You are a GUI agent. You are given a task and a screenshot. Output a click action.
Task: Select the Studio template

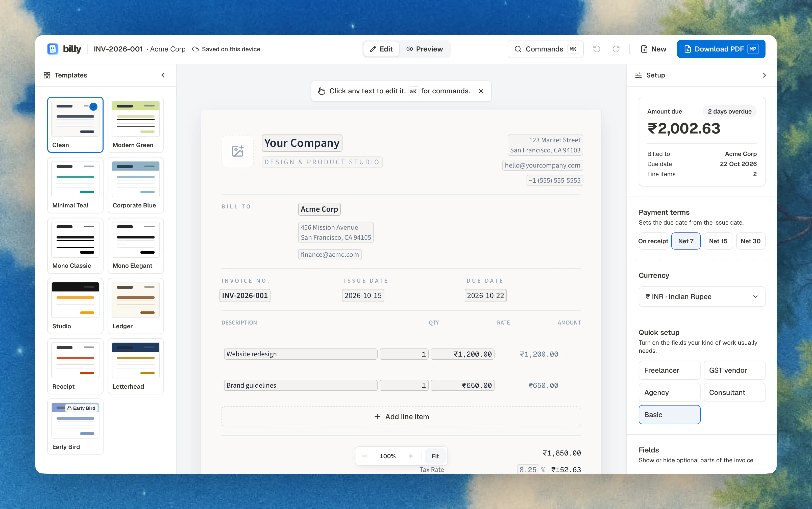pos(75,306)
